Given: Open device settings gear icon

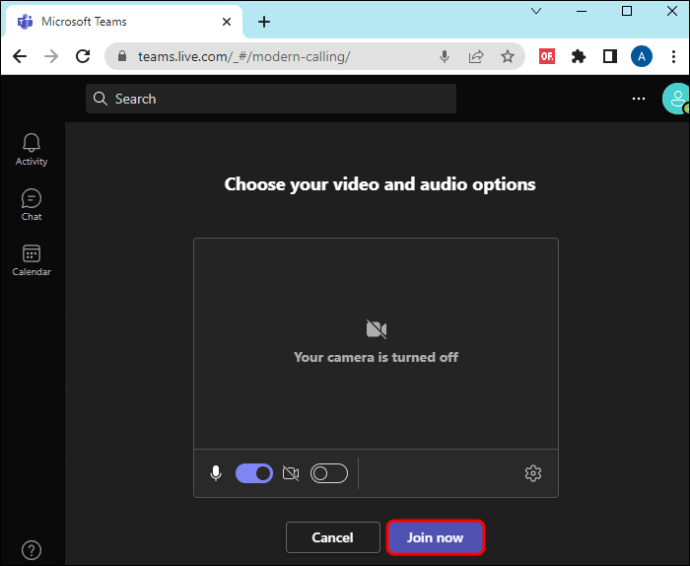Looking at the screenshot, I should pyautogui.click(x=533, y=473).
